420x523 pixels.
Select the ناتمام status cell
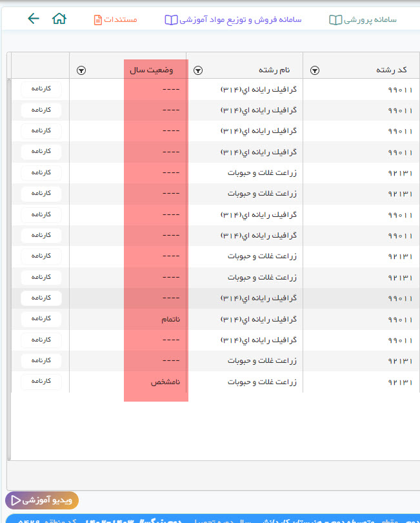(x=170, y=320)
